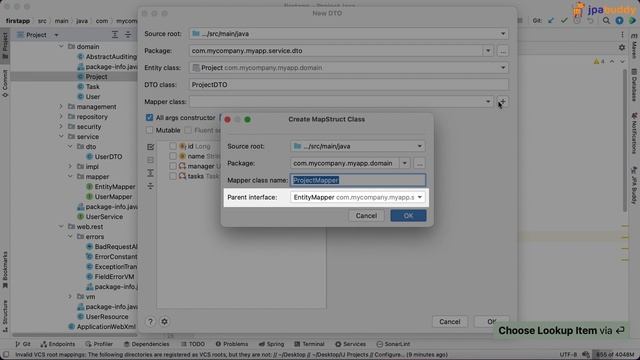Click the editor settings gear icon
The height and width of the screenshot is (360, 640).
[x=622, y=48]
